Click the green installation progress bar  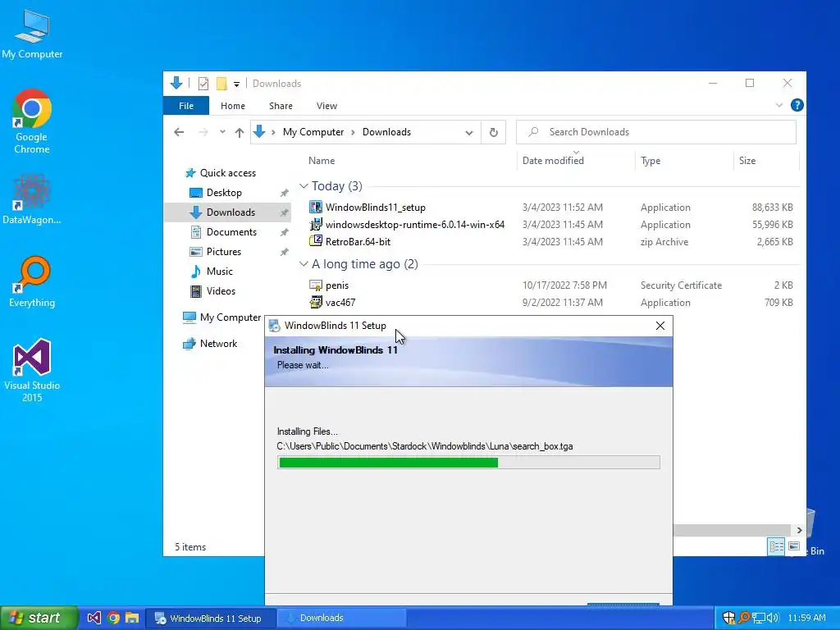(x=468, y=463)
